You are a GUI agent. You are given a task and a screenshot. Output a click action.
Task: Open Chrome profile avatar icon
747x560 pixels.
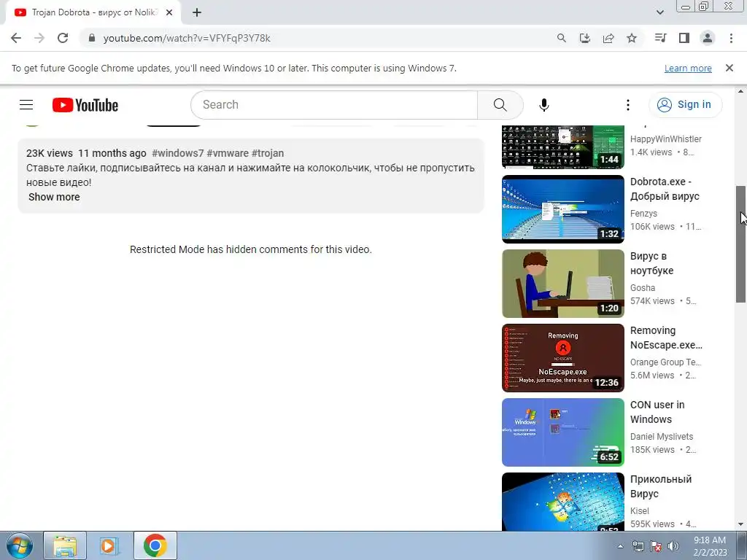tap(708, 38)
